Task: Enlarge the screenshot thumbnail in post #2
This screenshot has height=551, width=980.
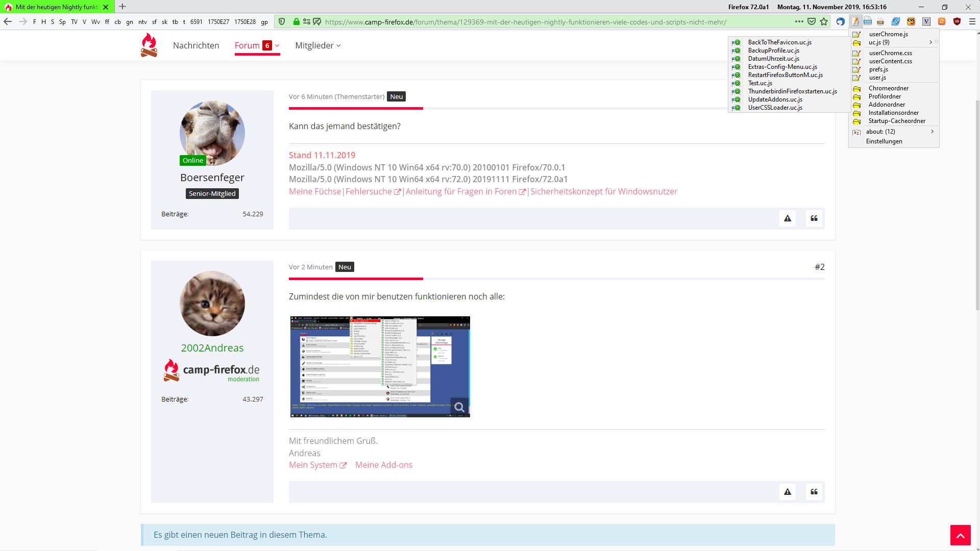Action: pos(379,366)
